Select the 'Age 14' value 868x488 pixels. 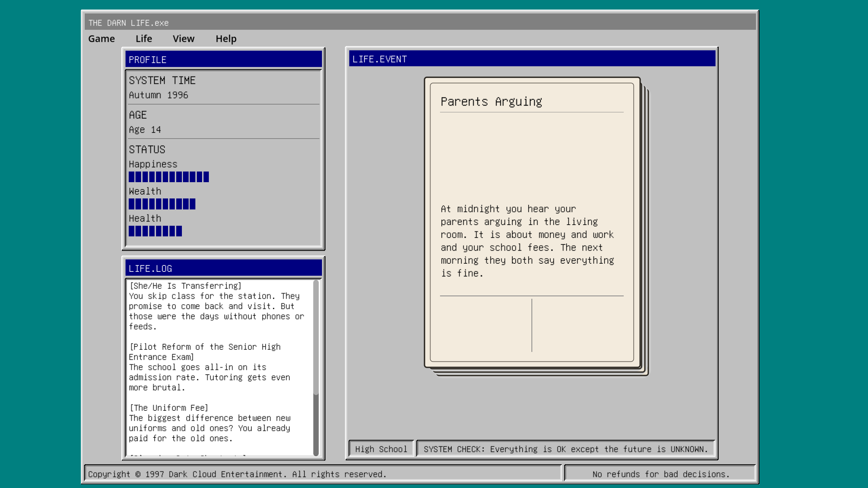click(145, 130)
